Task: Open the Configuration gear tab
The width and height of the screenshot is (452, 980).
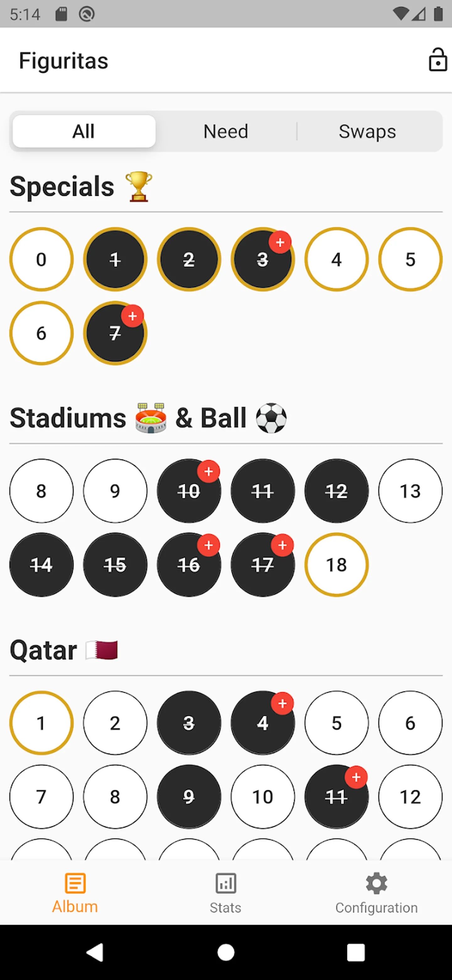Action: 376,892
